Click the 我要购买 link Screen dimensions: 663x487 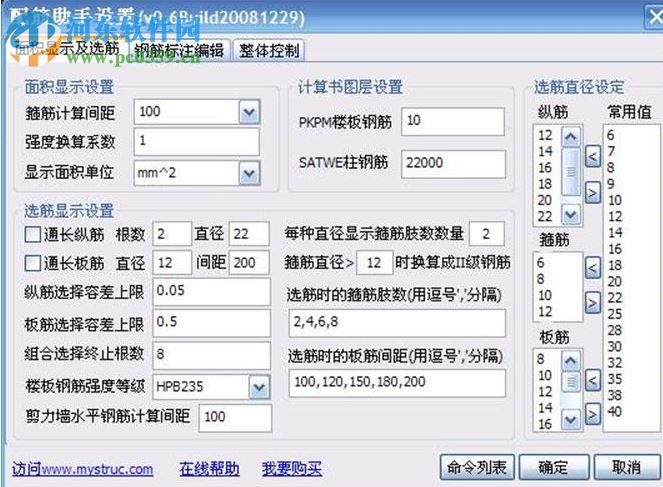tap(292, 469)
